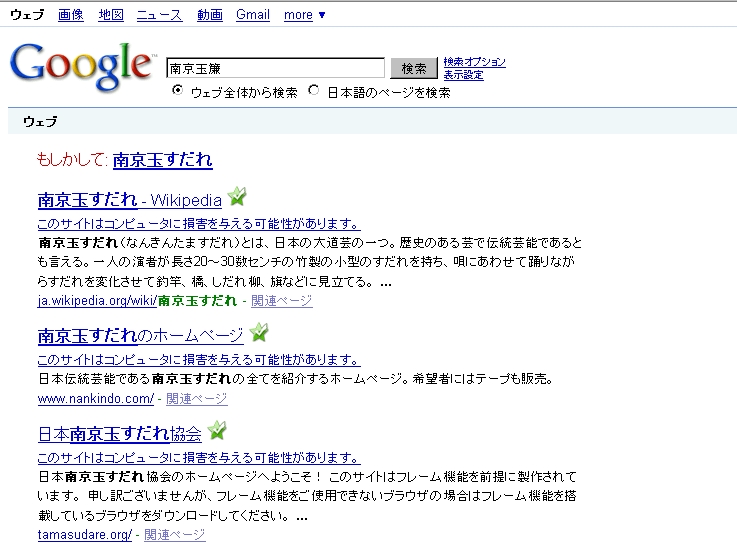Click the www.nankindo.com/ URL
This screenshot has width=737, height=551.
(96, 399)
